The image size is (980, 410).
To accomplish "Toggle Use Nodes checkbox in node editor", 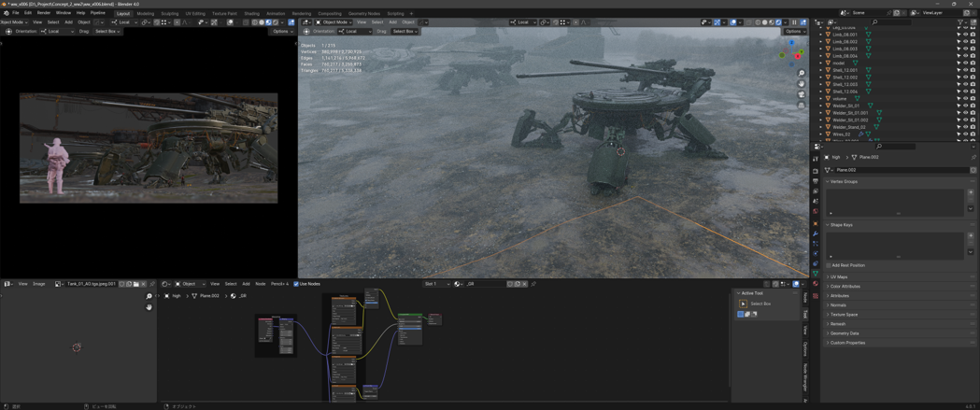I will [296, 284].
